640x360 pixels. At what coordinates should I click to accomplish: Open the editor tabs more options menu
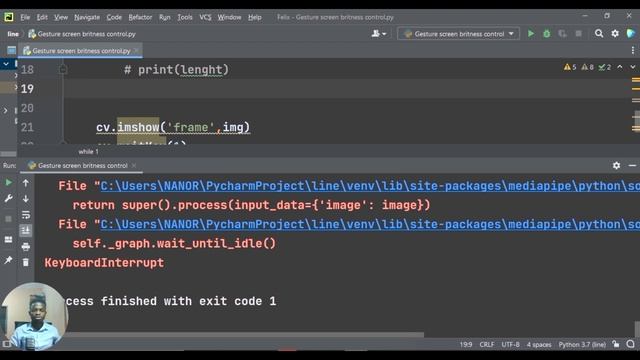click(633, 50)
